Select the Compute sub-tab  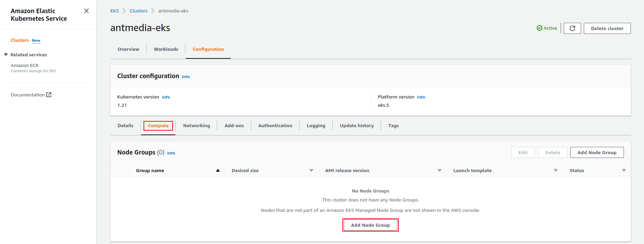coord(158,125)
